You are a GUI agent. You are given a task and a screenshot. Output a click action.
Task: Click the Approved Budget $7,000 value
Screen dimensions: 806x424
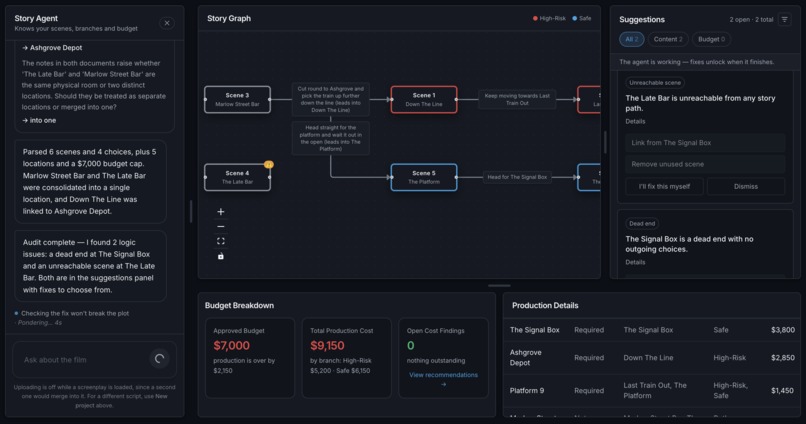[x=231, y=346]
